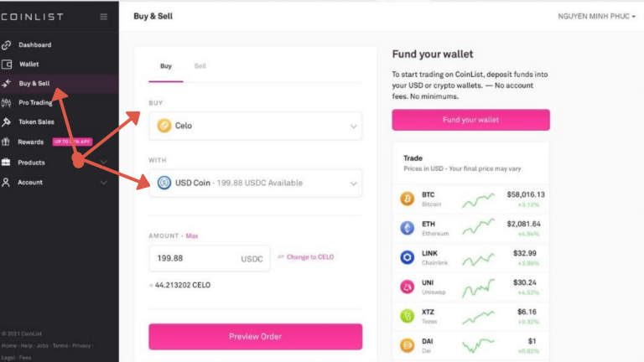Click the Chainlink LINK coin icon
This screenshot has height=362, width=644.
[x=408, y=257]
